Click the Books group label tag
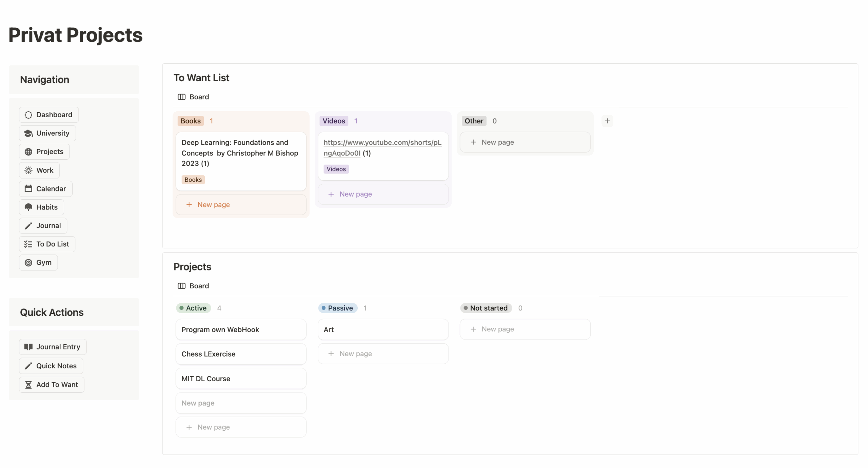 coord(191,121)
